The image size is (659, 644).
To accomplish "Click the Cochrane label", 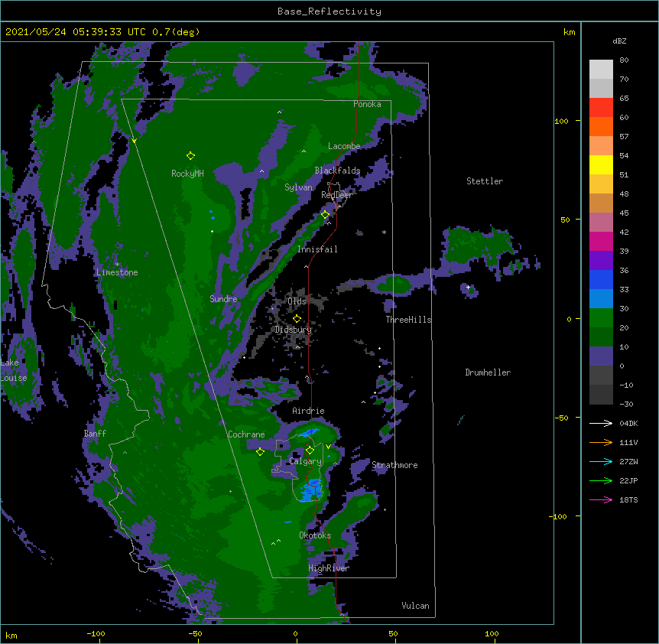I will pos(246,434).
